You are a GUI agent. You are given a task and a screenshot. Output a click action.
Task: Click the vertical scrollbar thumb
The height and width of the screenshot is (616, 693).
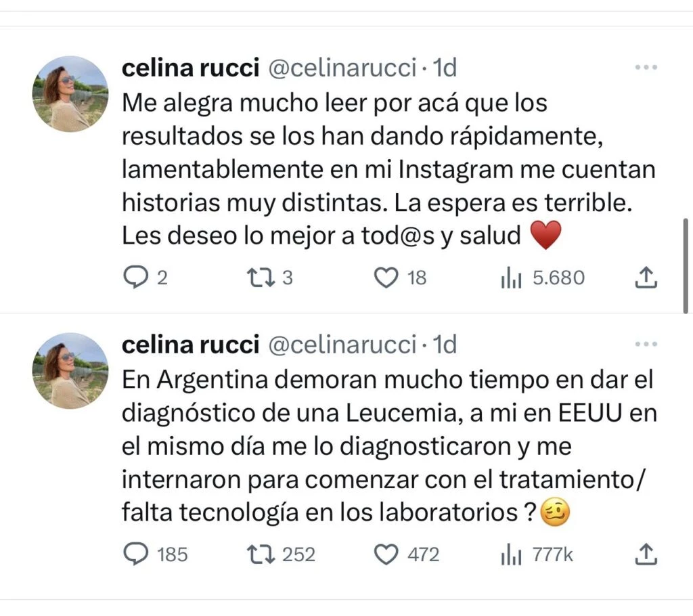coord(688,265)
